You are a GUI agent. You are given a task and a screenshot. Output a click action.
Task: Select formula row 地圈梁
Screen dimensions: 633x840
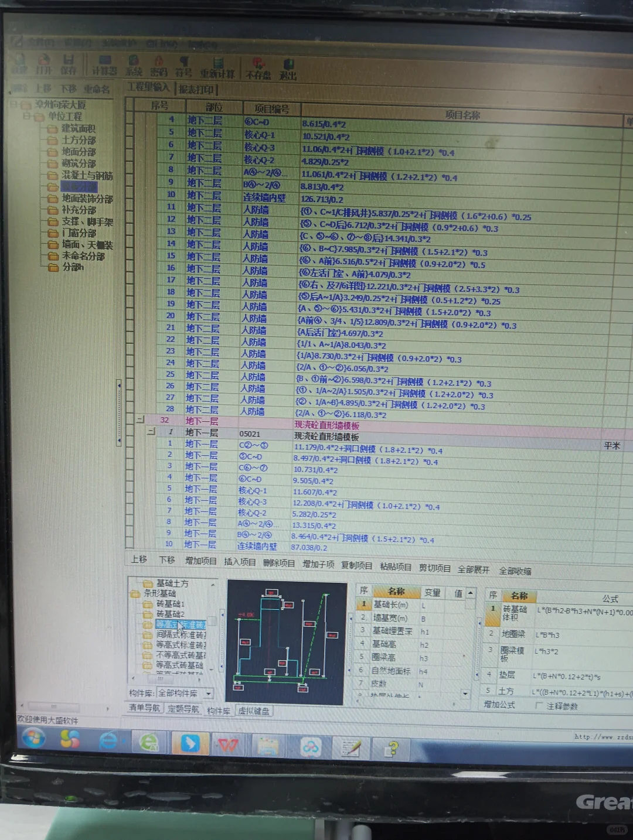pyautogui.click(x=559, y=634)
